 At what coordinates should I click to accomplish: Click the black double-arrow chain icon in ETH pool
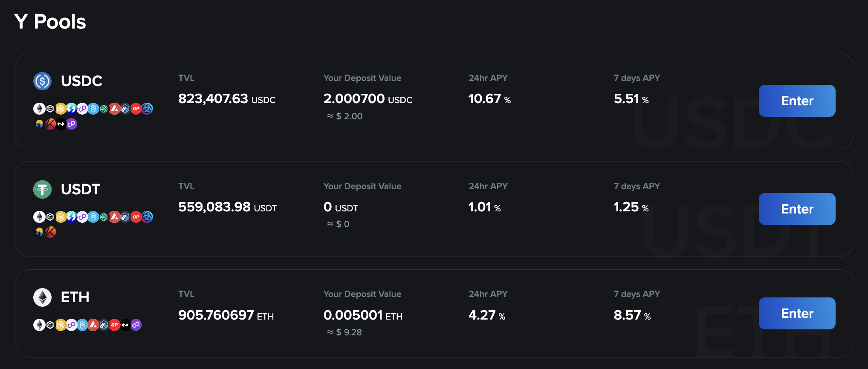pos(125,325)
